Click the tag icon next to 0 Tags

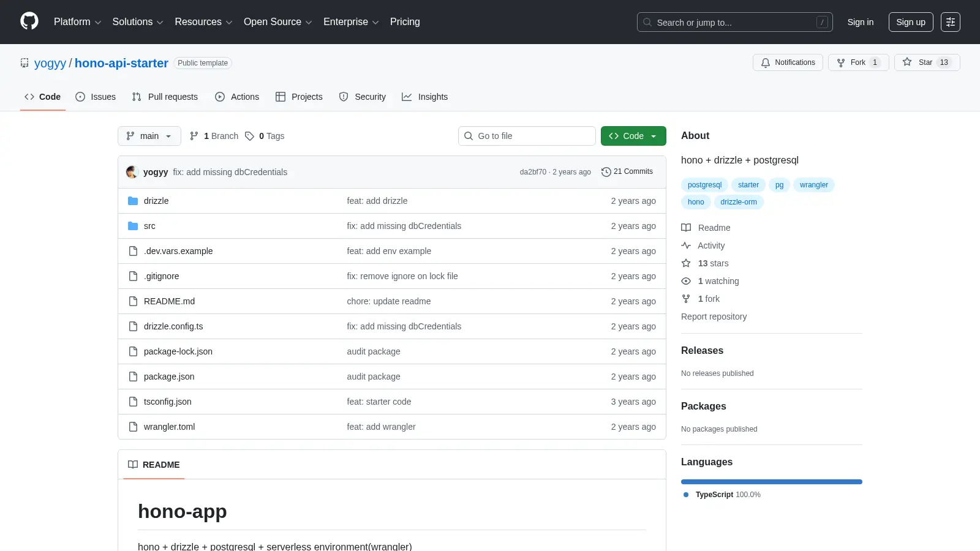(249, 136)
